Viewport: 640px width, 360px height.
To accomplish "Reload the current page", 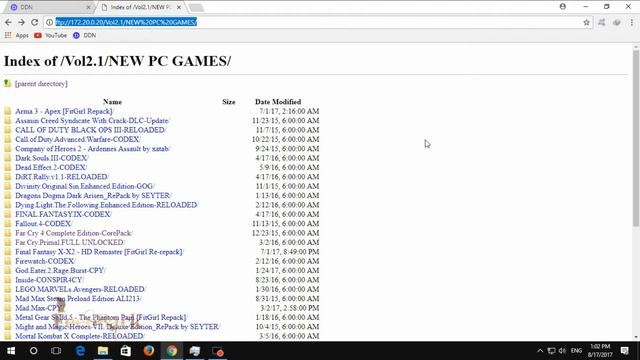I will coord(35,22).
